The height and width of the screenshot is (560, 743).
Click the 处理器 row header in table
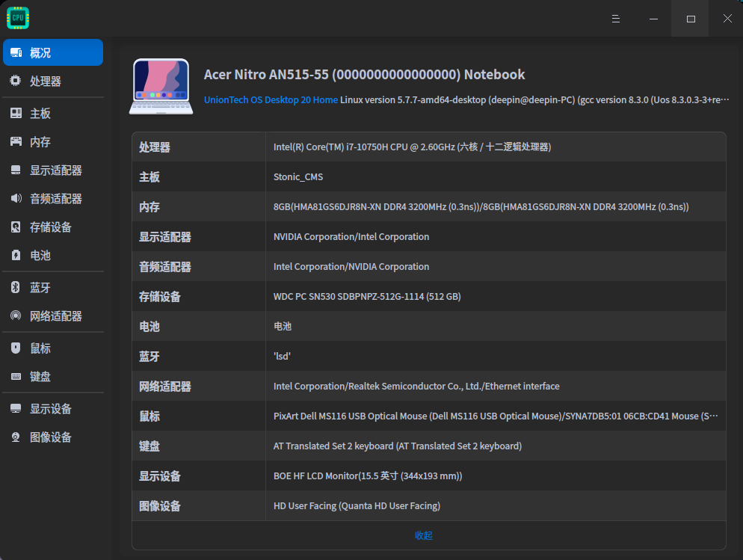point(155,147)
